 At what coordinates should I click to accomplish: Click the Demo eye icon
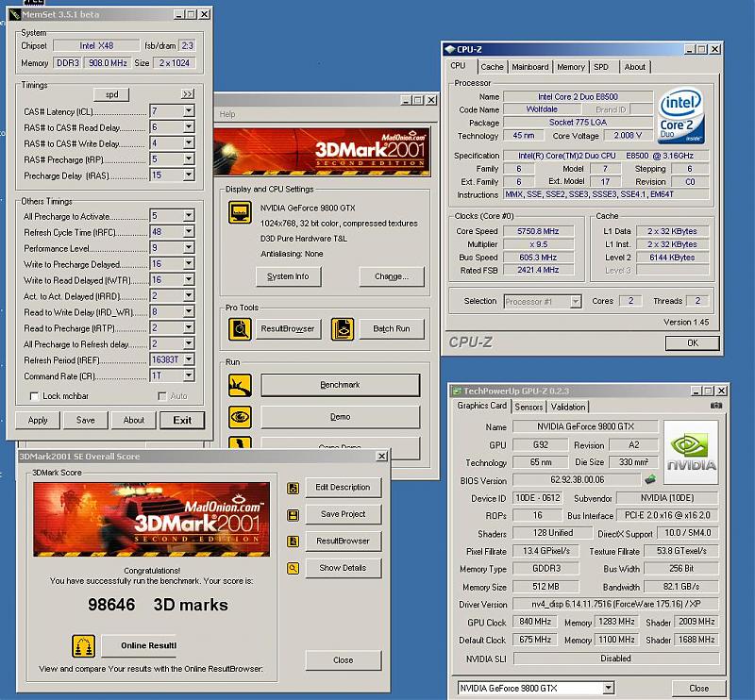240,417
